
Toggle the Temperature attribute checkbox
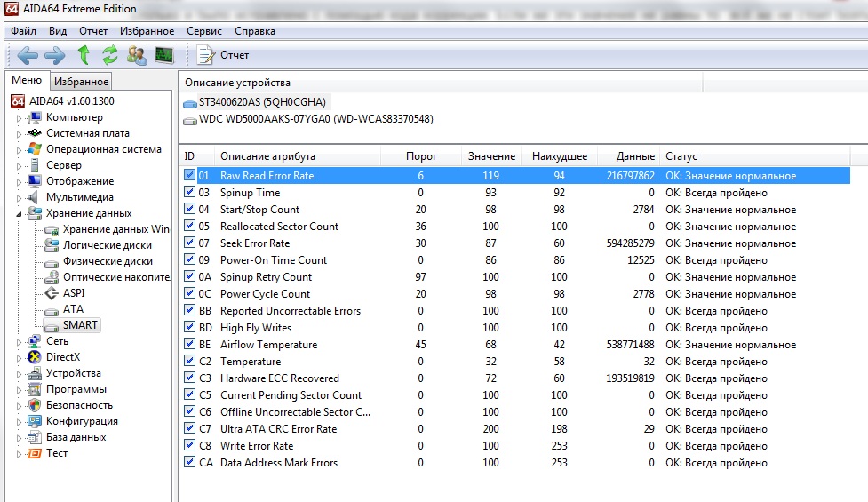(x=189, y=362)
